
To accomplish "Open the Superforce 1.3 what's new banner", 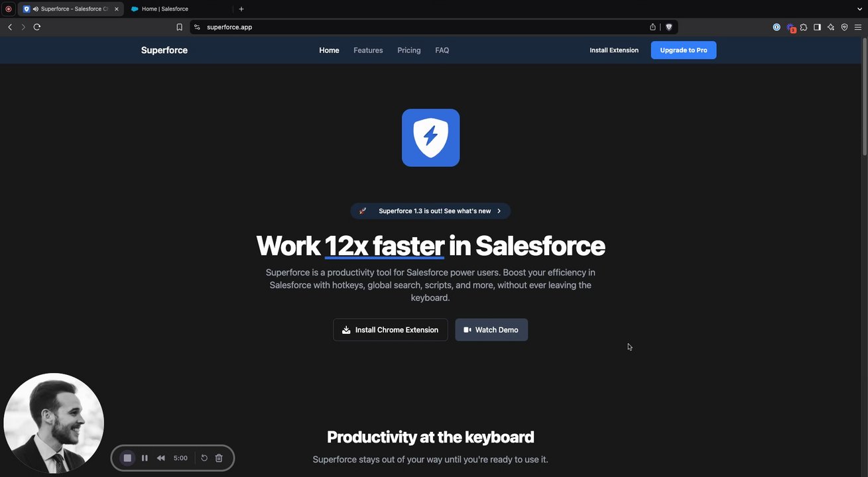I will (430, 211).
